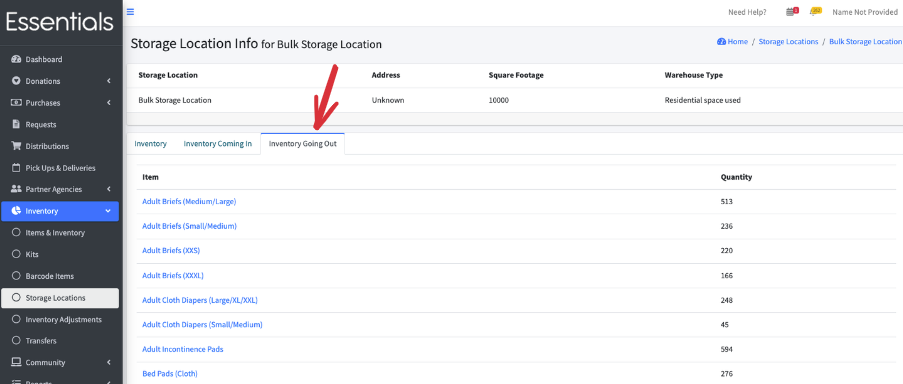
Task: Click circle icon beside Inventory Adjustments
Action: (16, 320)
